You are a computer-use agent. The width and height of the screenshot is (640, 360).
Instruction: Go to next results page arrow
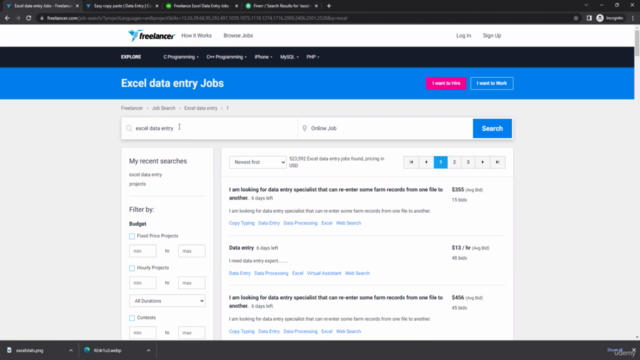pyautogui.click(x=482, y=162)
